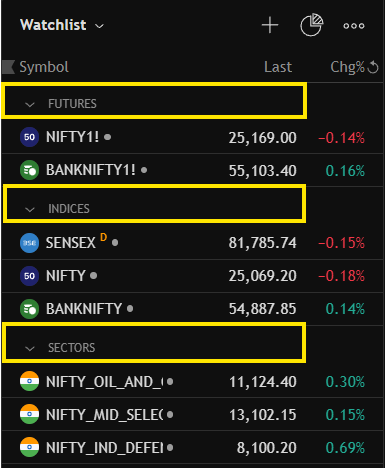This screenshot has width=385, height=468.
Task: Select the NIFTY_MID_SELE sector row
Action: [x=192, y=414]
